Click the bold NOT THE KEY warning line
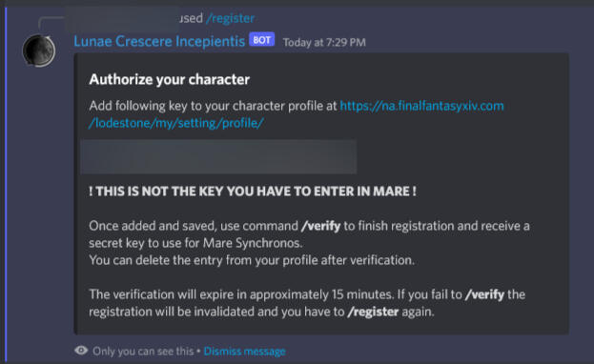Screen dimensions: 594x364 point(253,192)
